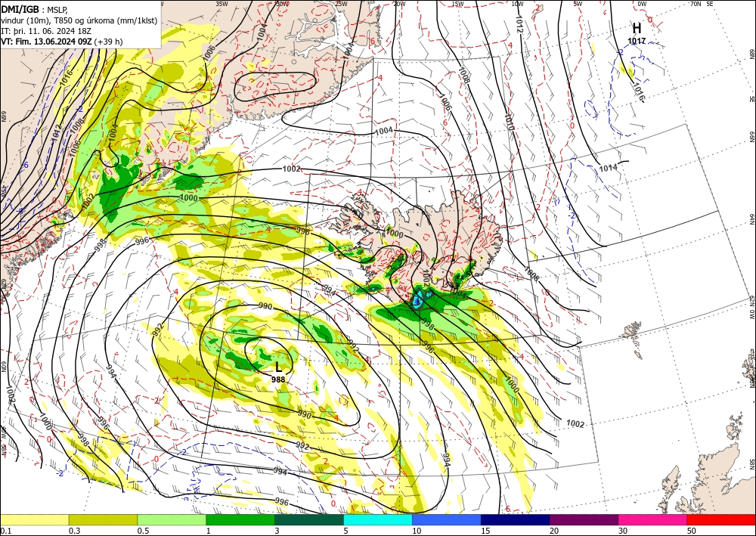Click the '50' legend scale value

pos(692,531)
